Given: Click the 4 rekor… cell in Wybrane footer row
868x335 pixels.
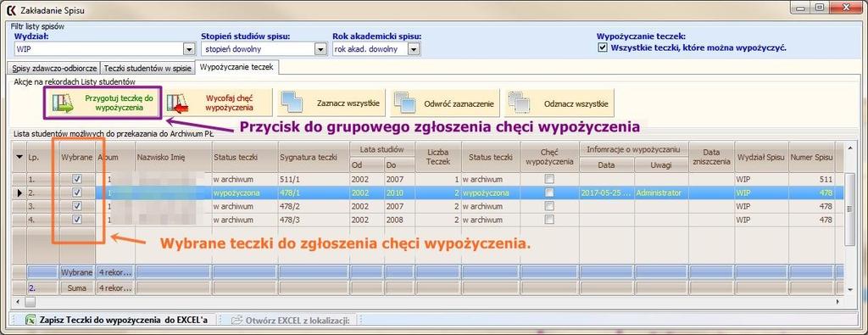Looking at the screenshot, I should (x=115, y=272).
